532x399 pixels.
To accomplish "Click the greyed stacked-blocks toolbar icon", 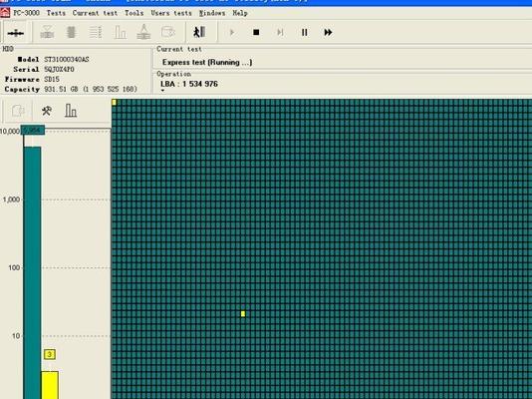I will [x=71, y=33].
